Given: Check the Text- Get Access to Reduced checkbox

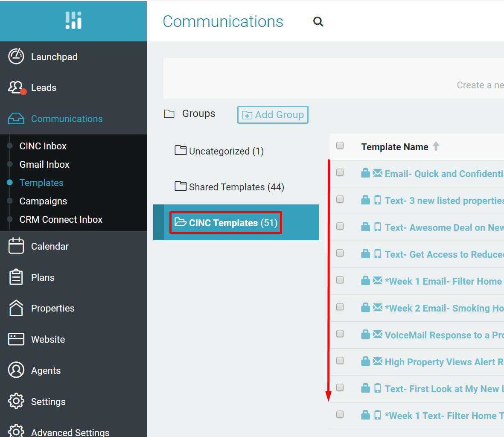Looking at the screenshot, I should pyautogui.click(x=340, y=253).
